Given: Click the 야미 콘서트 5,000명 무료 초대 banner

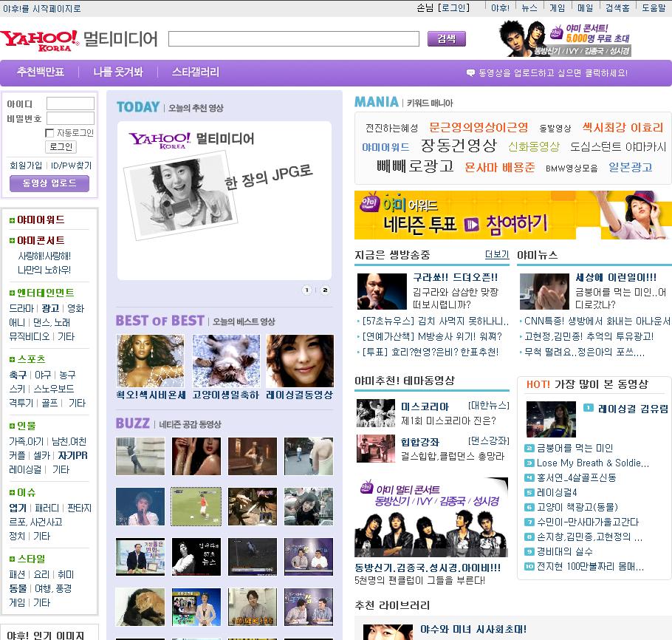Looking at the screenshot, I should click(565, 39).
